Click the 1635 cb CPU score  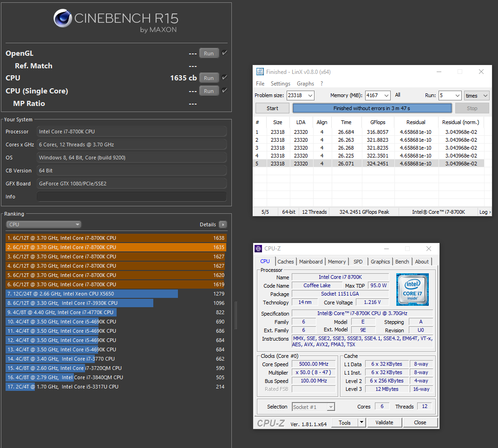[x=183, y=78]
